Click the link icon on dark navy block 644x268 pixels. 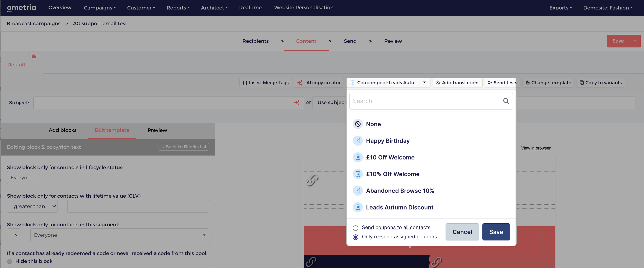click(311, 262)
